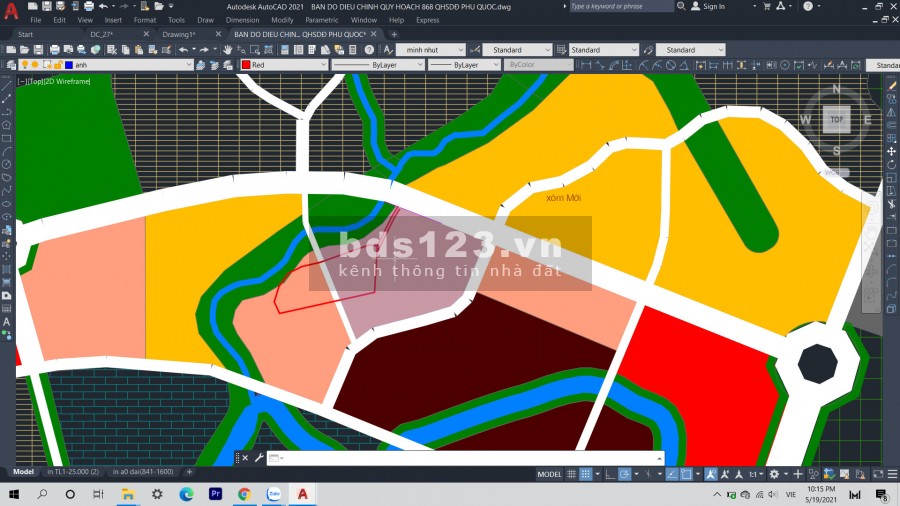The width and height of the screenshot is (900, 506).
Task: Select the Line tool in Draw toolbar
Action: click(x=6, y=86)
